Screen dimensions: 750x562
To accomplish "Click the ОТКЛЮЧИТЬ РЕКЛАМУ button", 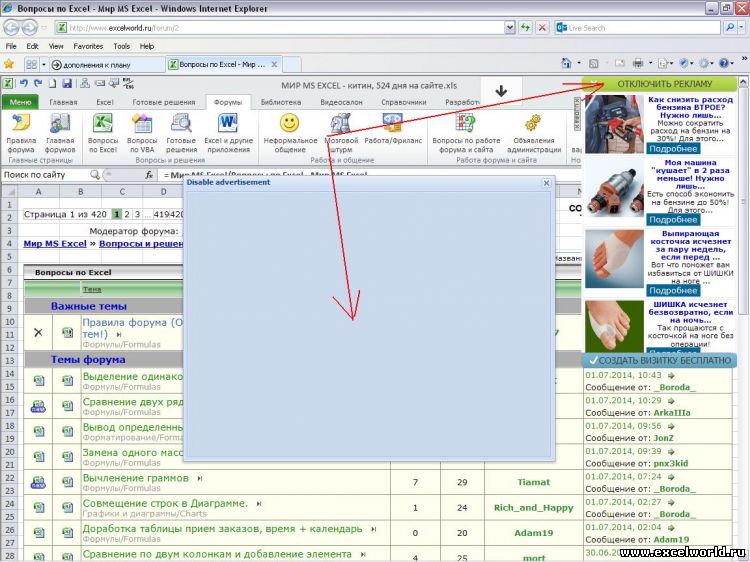I will (x=659, y=84).
